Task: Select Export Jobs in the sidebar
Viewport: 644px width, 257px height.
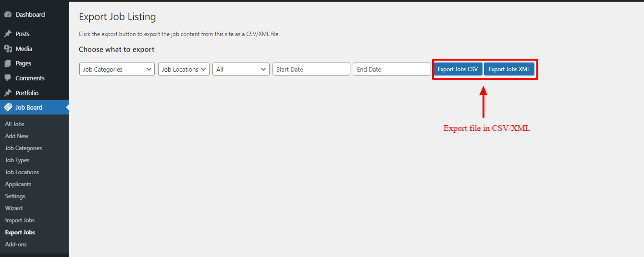Action: [20, 232]
